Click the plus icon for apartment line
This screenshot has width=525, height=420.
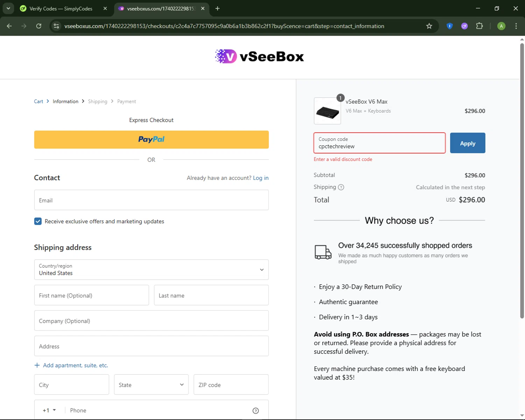[x=37, y=365]
